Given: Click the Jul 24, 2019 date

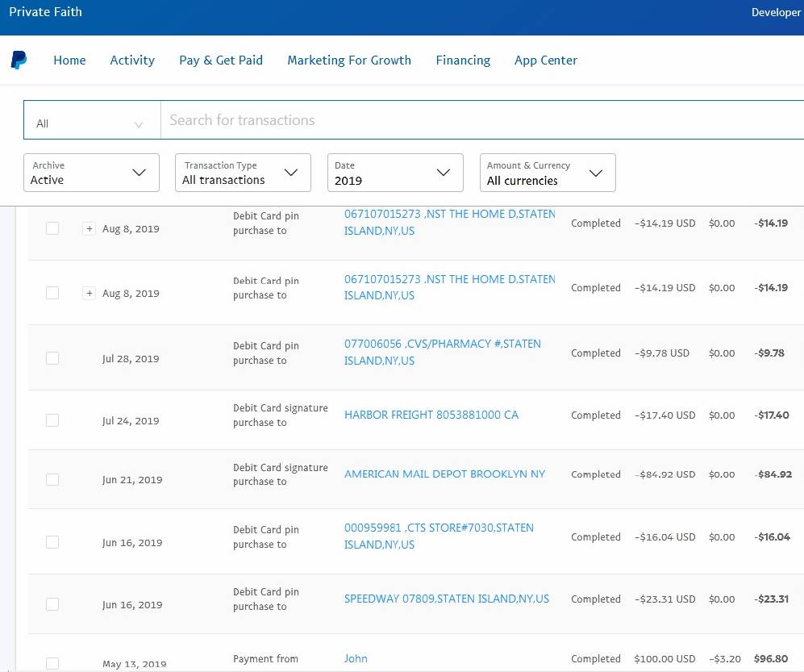Looking at the screenshot, I should point(131,420).
